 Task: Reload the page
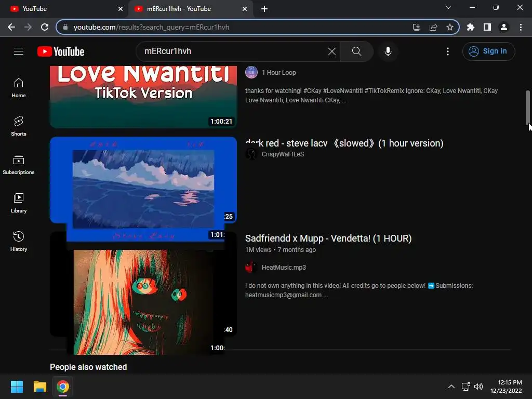45,27
